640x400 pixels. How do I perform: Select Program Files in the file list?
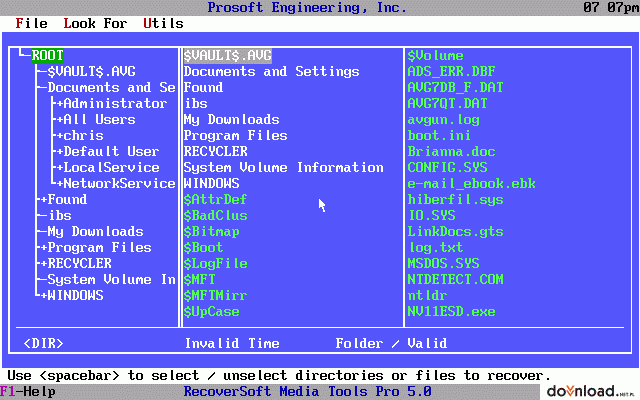point(236,136)
